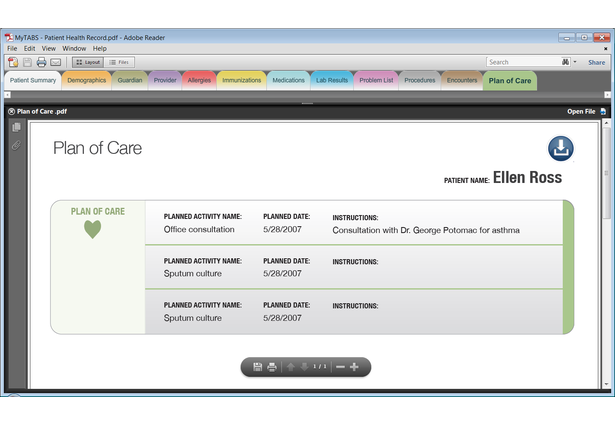Print the document using top toolbar printer icon
The height and width of the screenshot is (424, 615).
click(41, 62)
